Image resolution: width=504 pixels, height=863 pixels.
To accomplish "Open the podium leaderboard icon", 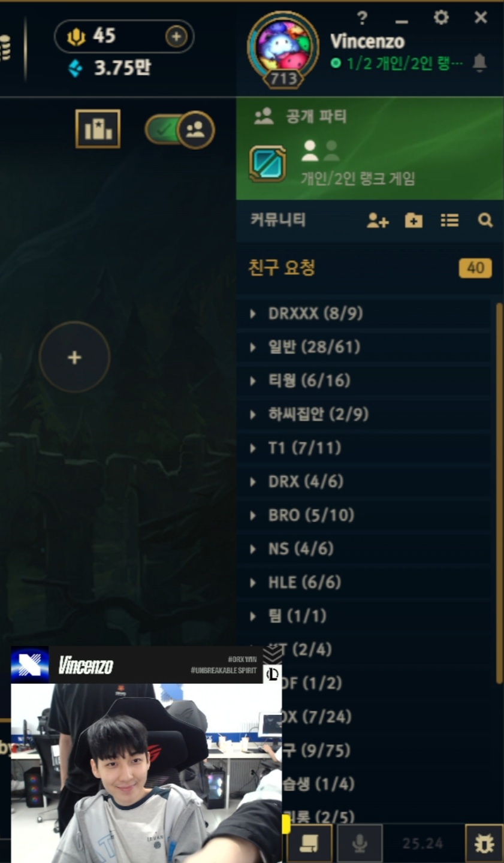I will click(x=98, y=129).
